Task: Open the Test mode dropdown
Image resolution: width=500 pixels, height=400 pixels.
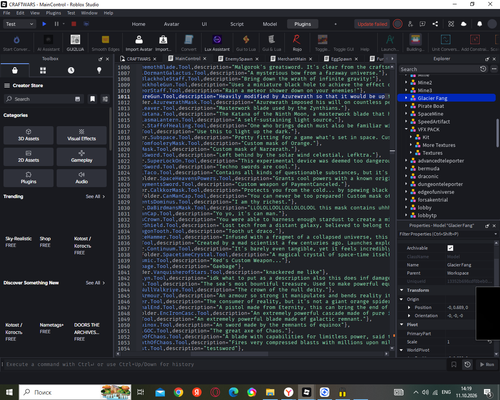Action: tap(19, 24)
